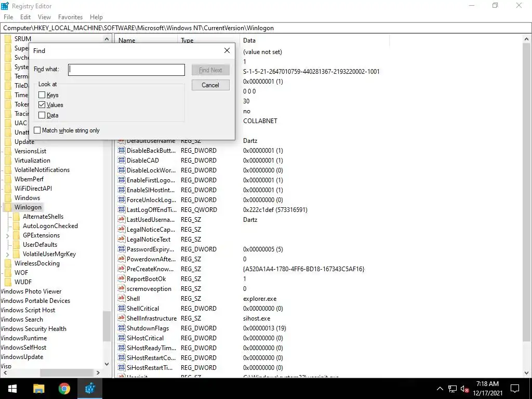The height and width of the screenshot is (399, 532).
Task: Click the ShellInfrastructure string icon
Action: click(x=122, y=318)
